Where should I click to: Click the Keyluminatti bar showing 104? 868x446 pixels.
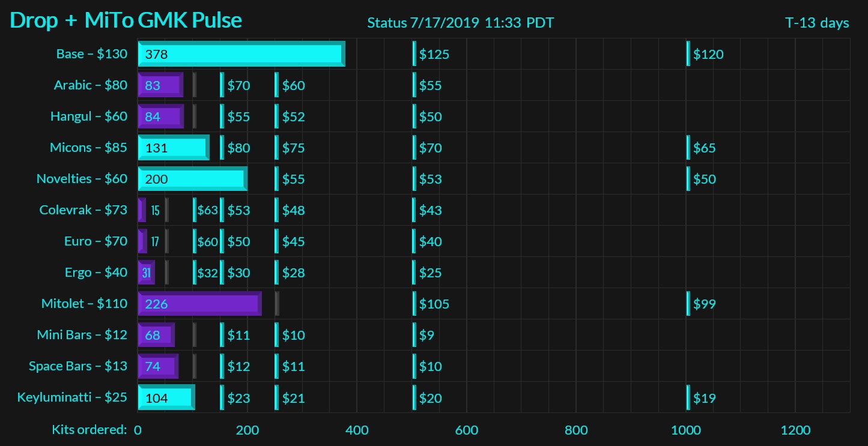(166, 397)
